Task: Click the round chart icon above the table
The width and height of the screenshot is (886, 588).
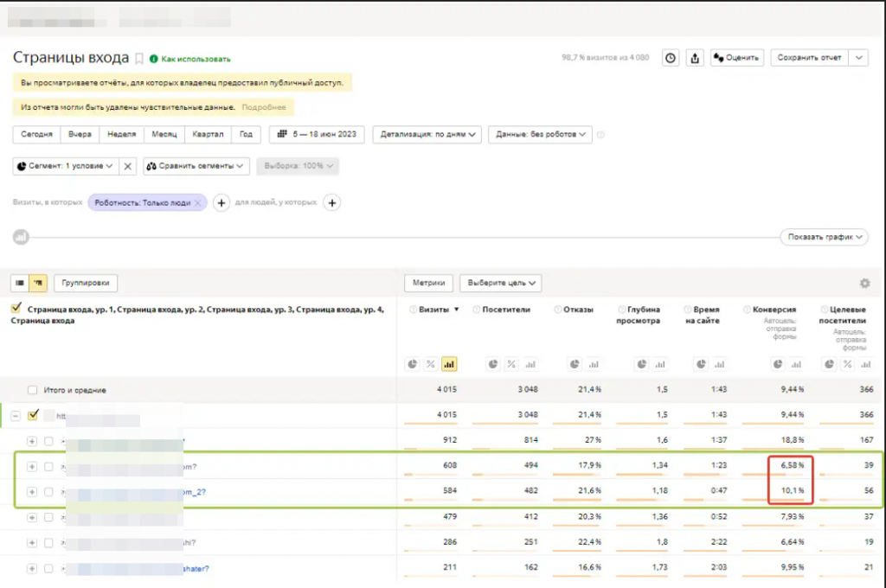Action: [x=21, y=237]
